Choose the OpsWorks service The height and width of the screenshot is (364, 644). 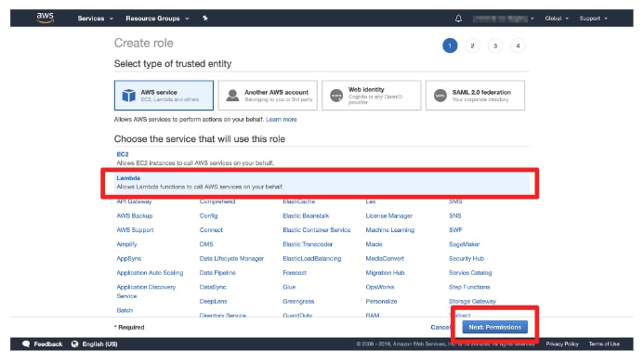point(380,287)
